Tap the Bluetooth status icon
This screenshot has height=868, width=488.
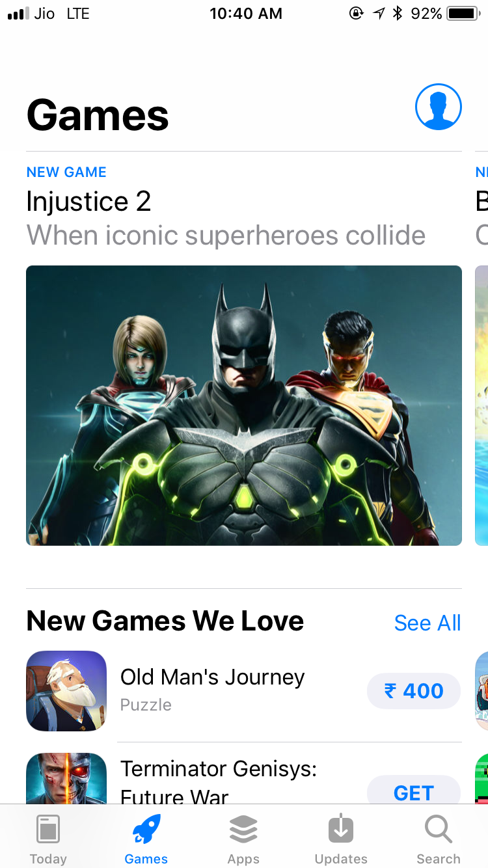398,14
